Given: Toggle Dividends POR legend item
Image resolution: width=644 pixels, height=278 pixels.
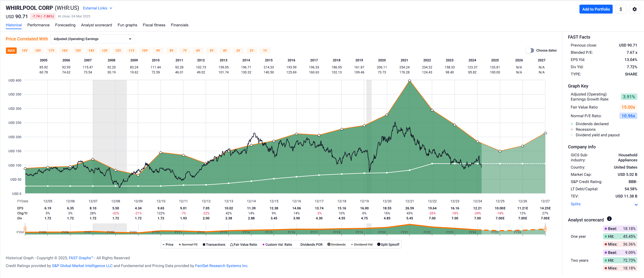Looking at the screenshot, I should (311, 244).
